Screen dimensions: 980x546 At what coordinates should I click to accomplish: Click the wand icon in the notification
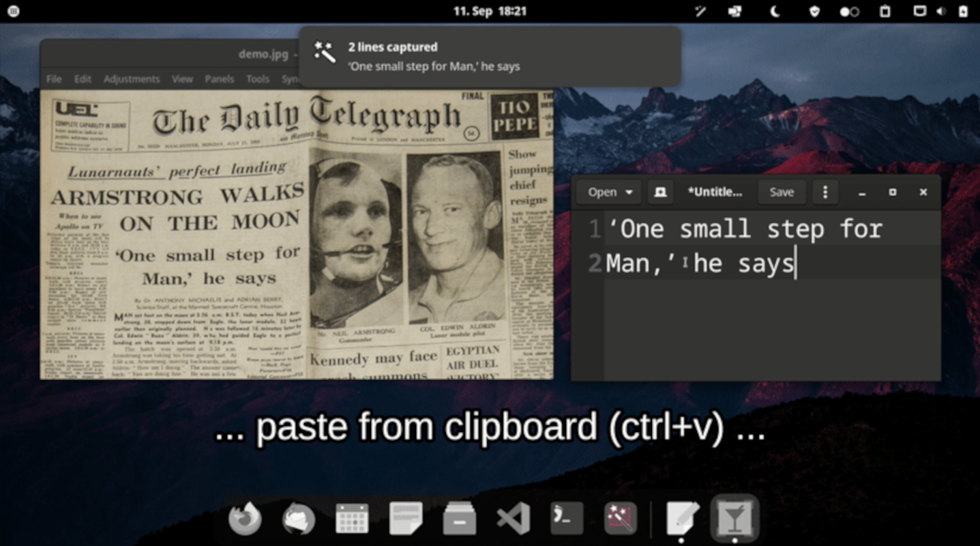(324, 52)
